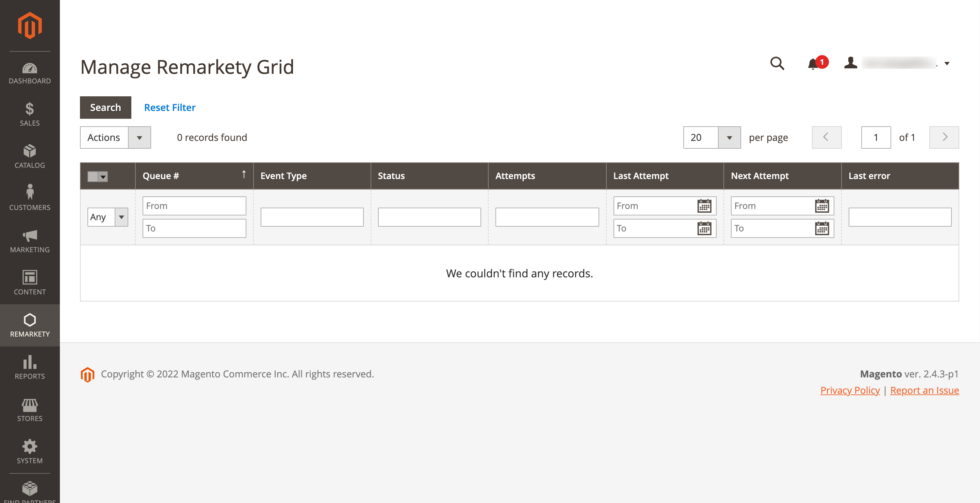980x503 pixels.
Task: Click the Queue # From filter field
Action: (194, 206)
